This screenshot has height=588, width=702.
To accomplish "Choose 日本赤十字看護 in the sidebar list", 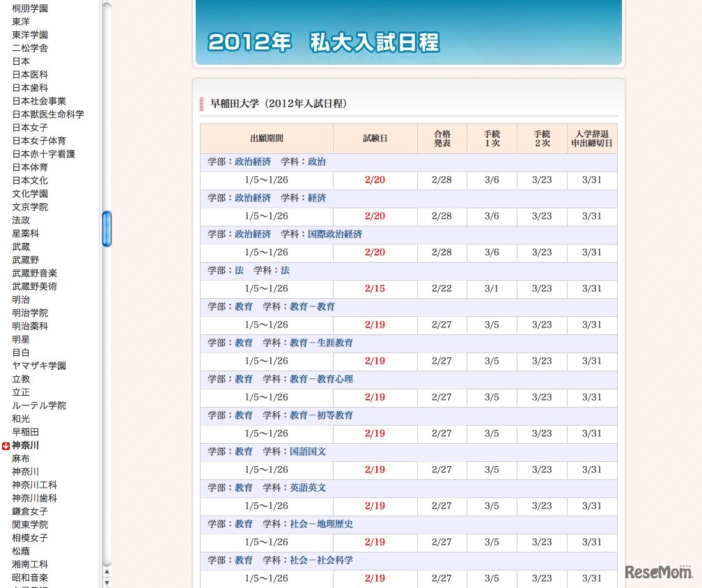I will click(x=43, y=154).
